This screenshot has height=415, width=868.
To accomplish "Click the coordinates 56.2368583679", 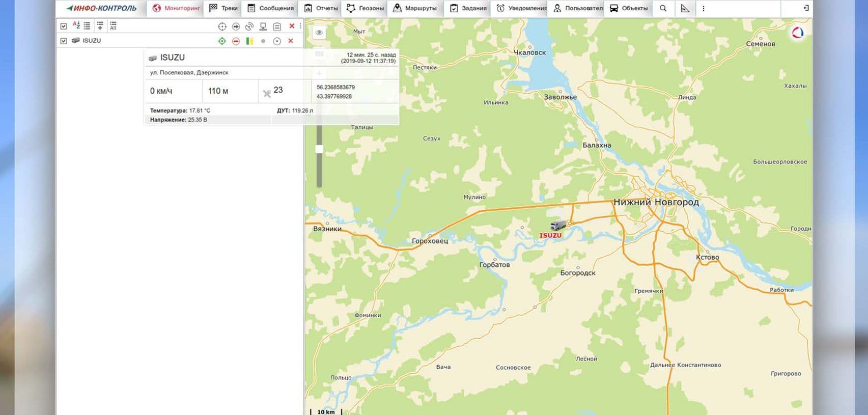I will click(x=335, y=88).
